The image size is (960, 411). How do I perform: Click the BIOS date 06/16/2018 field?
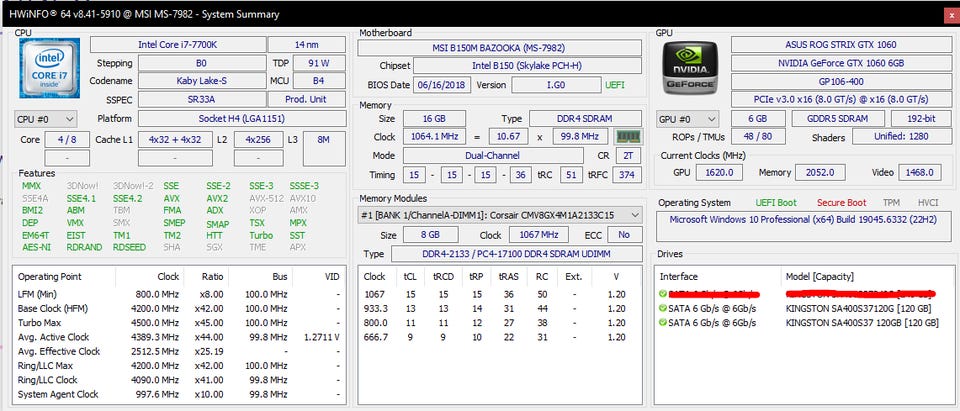441,85
